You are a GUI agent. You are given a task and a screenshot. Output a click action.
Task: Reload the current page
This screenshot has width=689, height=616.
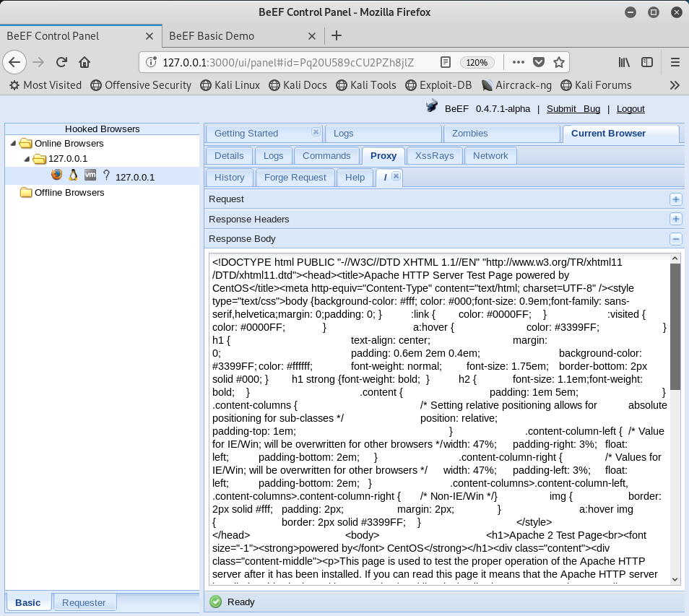pyautogui.click(x=61, y=62)
